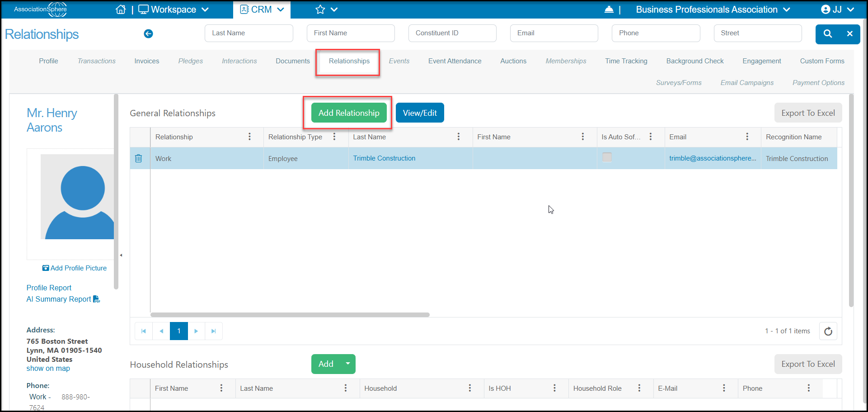
Task: Click Add Profile Picture
Action: point(75,268)
